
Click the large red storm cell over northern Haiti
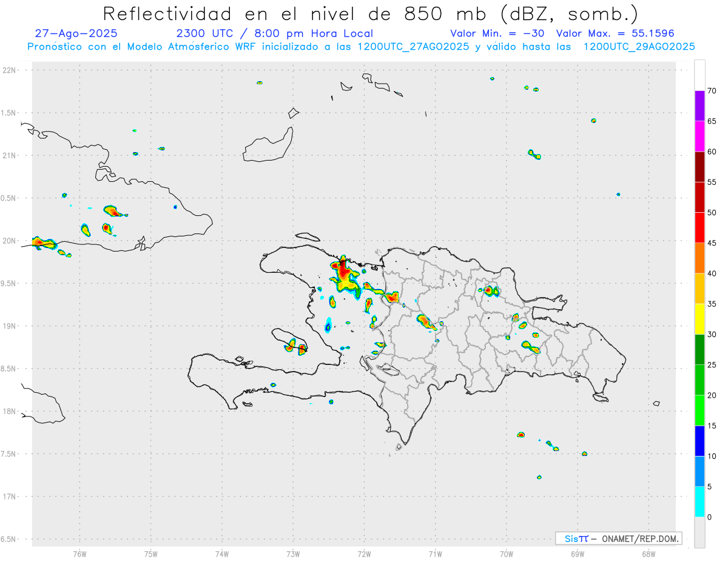click(344, 273)
